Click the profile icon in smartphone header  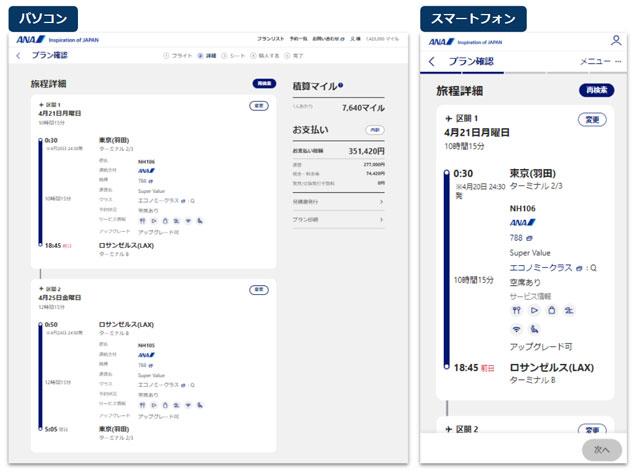pos(616,41)
